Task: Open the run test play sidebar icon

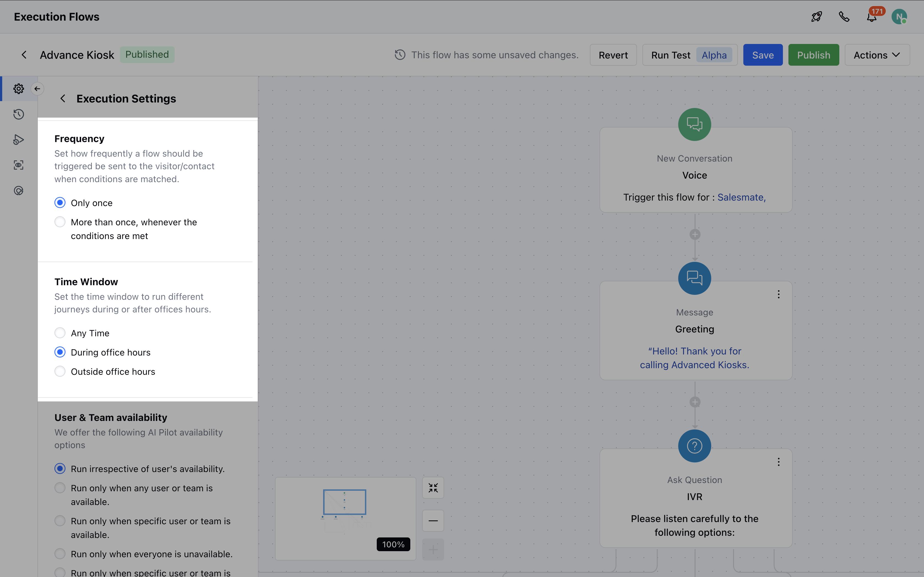Action: pos(18,140)
